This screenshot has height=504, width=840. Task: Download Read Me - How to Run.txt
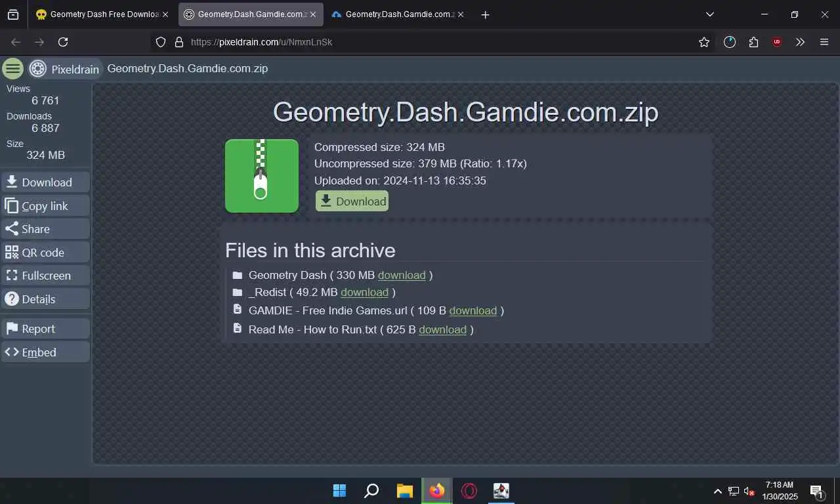442,329
